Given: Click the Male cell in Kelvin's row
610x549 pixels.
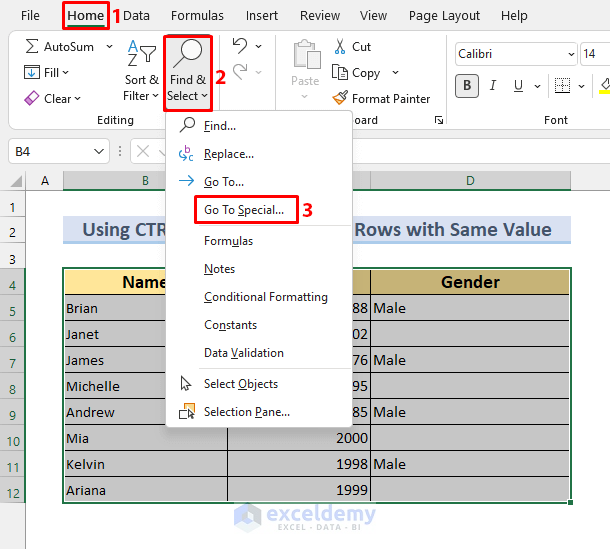Looking at the screenshot, I should tap(470, 464).
